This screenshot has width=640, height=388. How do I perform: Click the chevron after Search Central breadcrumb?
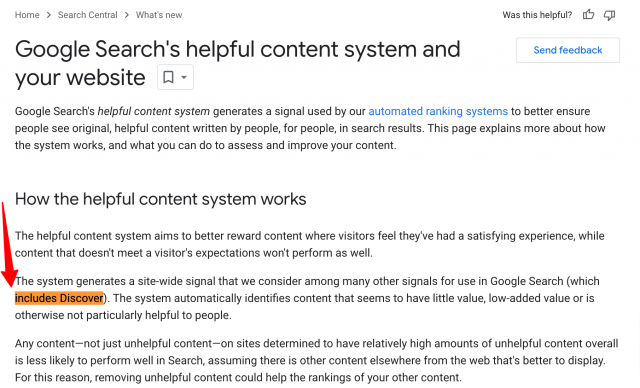(x=127, y=15)
